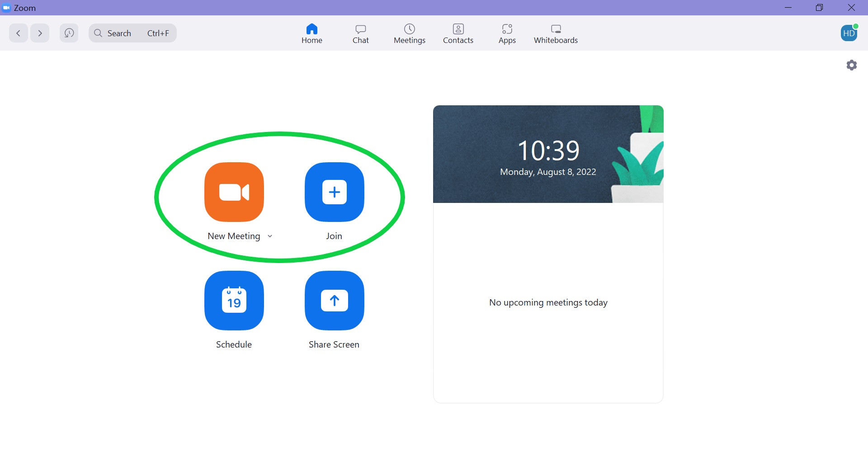This screenshot has width=868, height=461.
Task: Open the Whiteboards tab
Action: click(556, 34)
